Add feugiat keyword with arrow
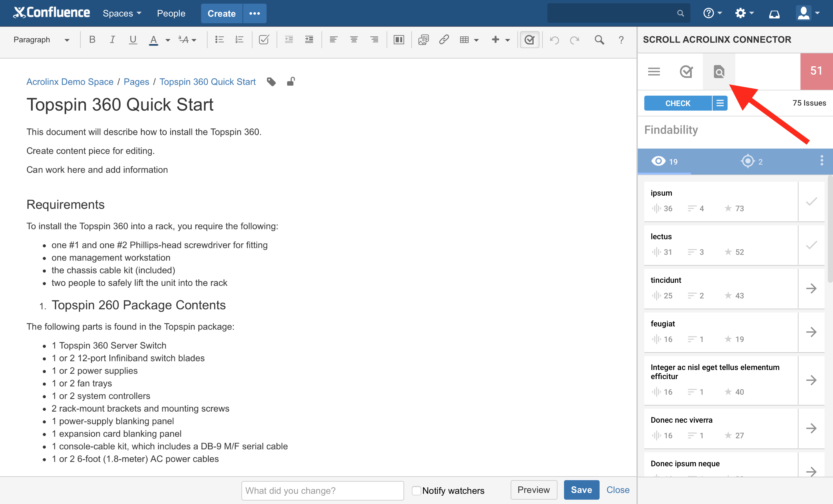Viewport: 833px width, 504px height. pos(811,332)
